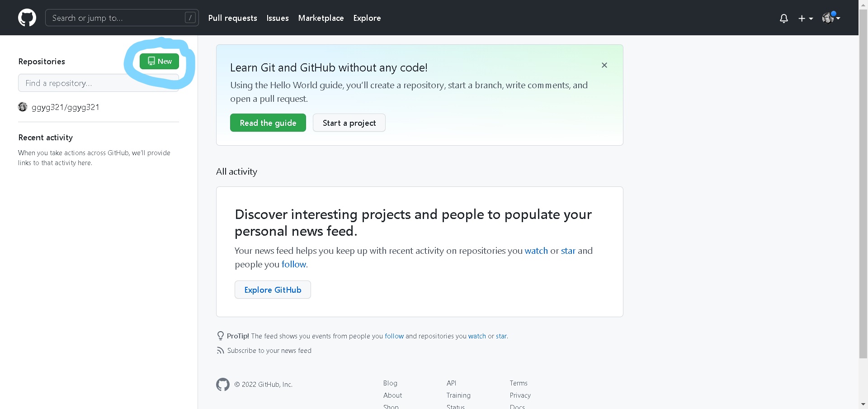Click the Recent activity heading

click(x=46, y=138)
